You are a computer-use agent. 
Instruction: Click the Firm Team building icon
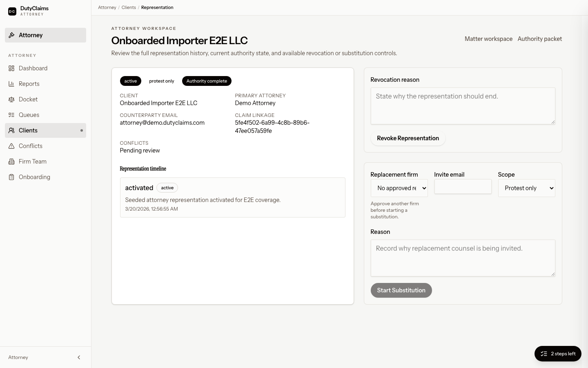(x=11, y=162)
